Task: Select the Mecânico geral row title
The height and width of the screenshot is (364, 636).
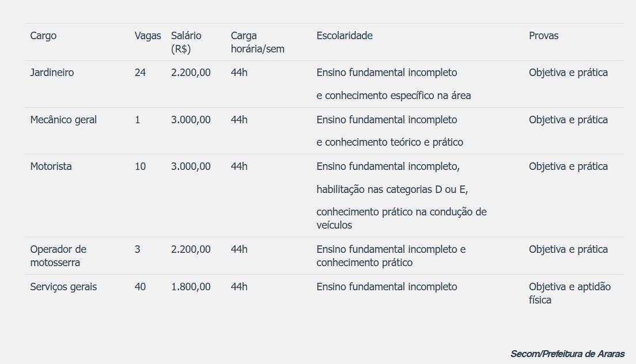Action: pyautogui.click(x=63, y=120)
